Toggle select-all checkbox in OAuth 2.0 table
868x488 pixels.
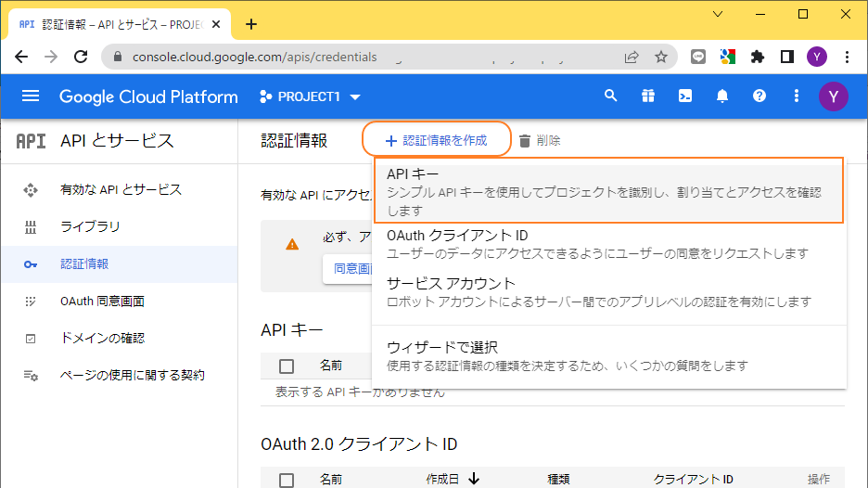(287, 480)
